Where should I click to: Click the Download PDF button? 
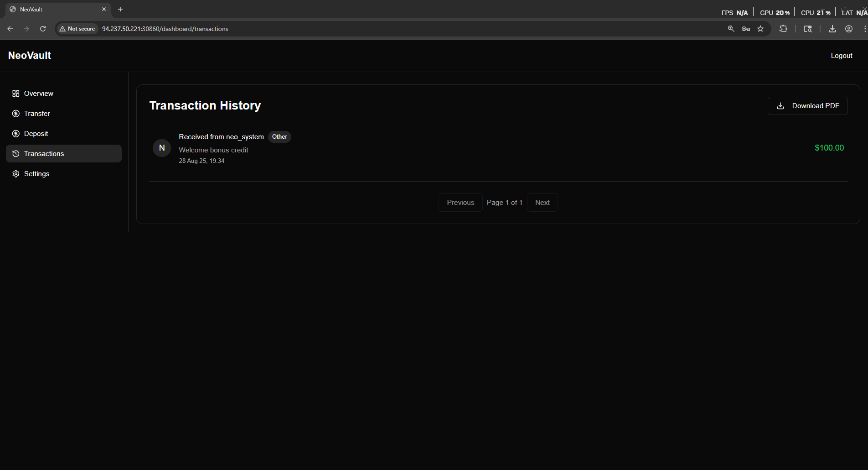pos(807,106)
